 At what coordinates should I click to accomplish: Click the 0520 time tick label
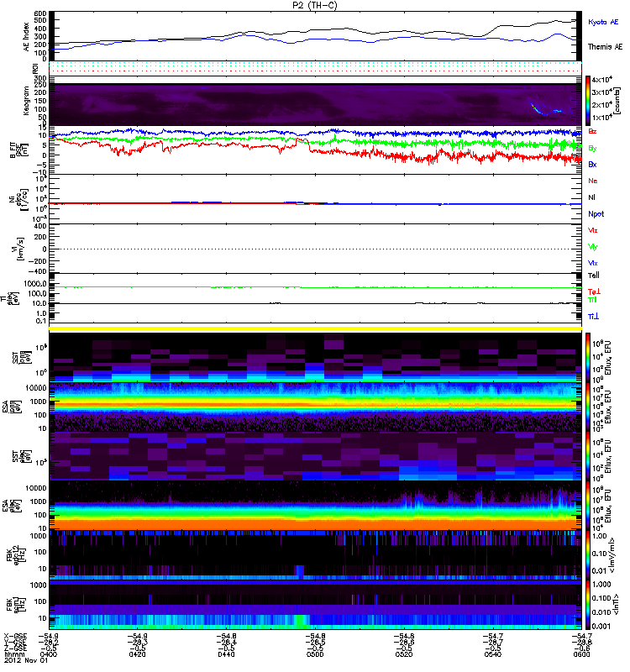click(x=404, y=654)
